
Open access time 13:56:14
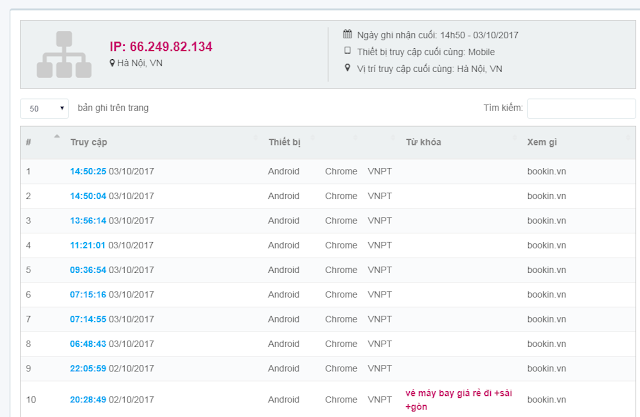tap(88, 221)
